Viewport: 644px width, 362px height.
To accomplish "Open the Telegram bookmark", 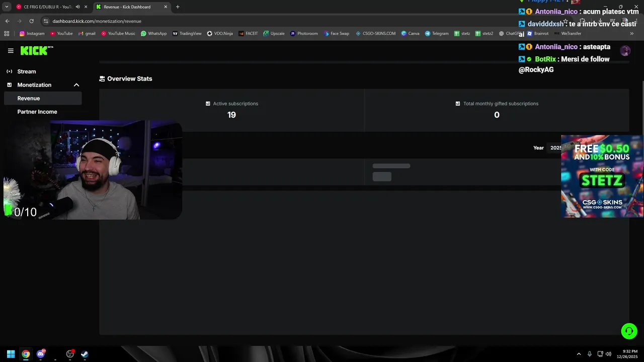I will tap(437, 34).
